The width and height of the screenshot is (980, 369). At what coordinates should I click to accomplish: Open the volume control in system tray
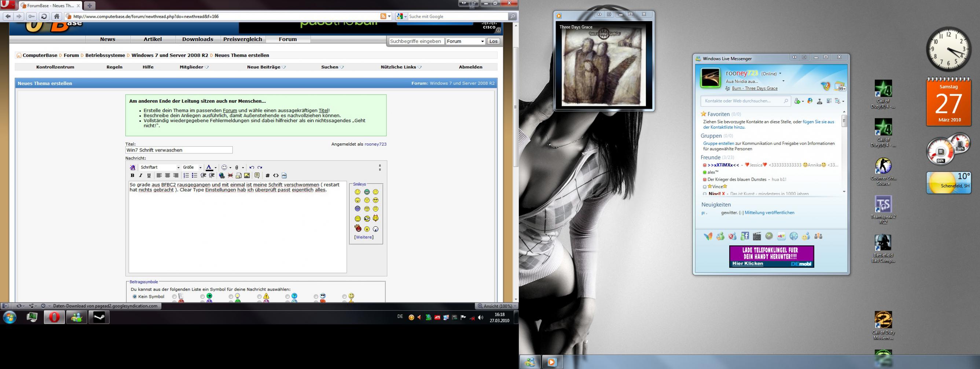pos(481,318)
